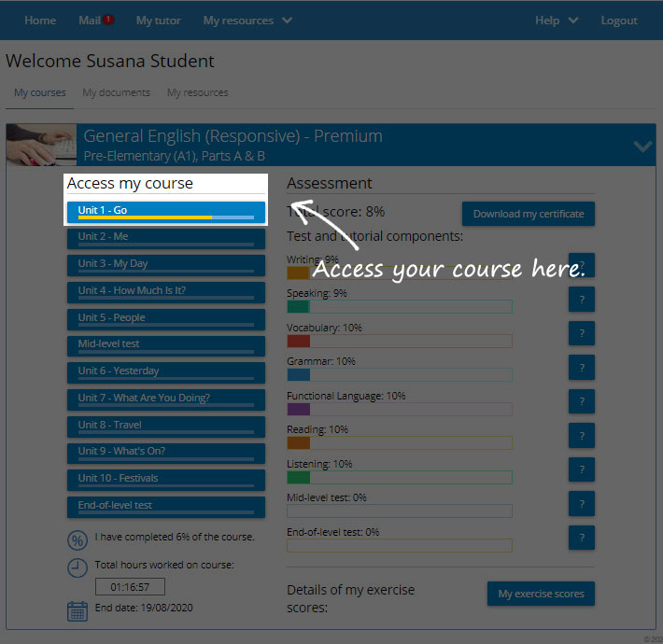663x644 pixels.
Task: Log out using the Logout link
Action: (619, 21)
